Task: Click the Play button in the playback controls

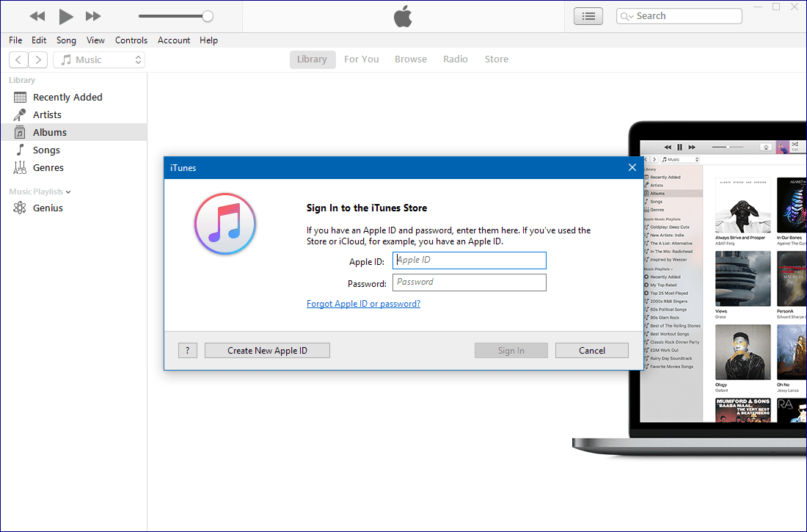Action: [x=66, y=16]
